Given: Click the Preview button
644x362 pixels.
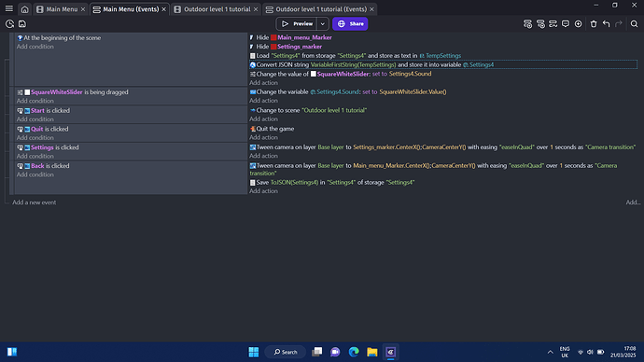Looking at the screenshot, I should (x=297, y=24).
